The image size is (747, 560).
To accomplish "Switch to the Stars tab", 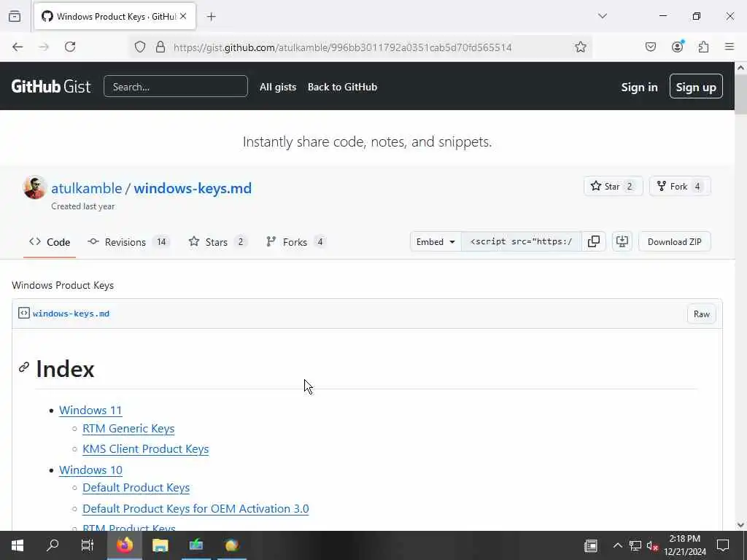I will coord(217,242).
